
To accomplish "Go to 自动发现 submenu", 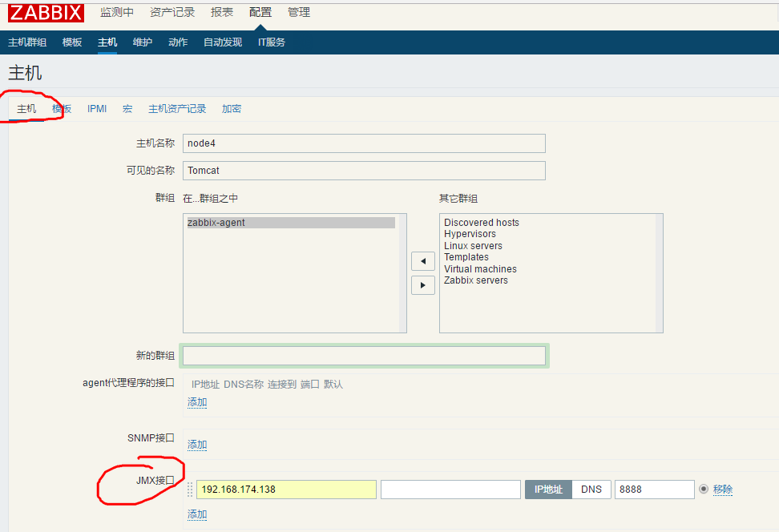I will point(223,42).
